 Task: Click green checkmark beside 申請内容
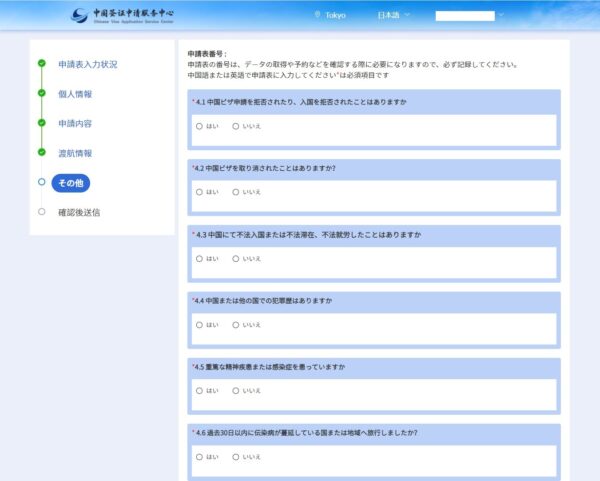point(41,123)
